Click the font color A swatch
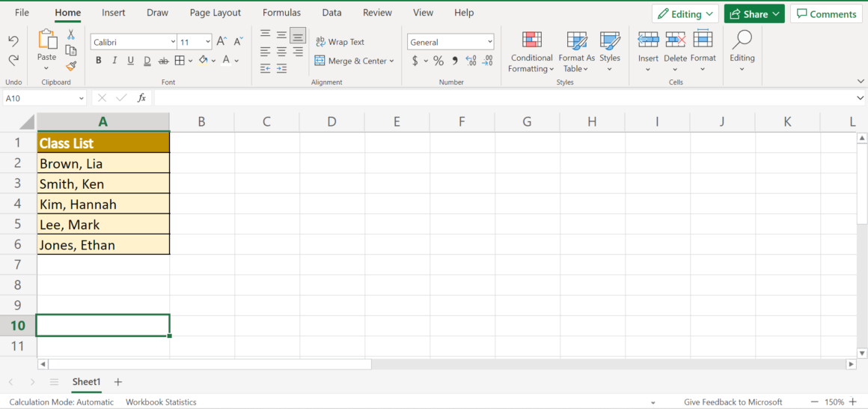Screen dimensions: 868x409 tap(226, 61)
